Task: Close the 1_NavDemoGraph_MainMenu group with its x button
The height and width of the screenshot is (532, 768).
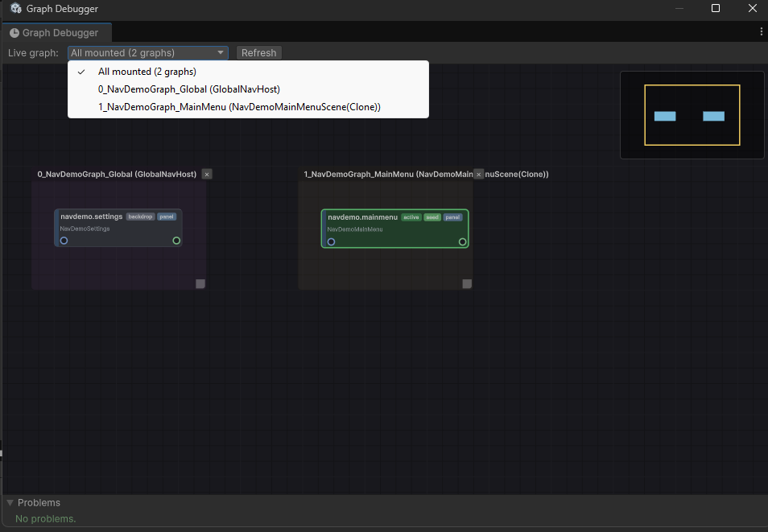Action: (x=478, y=175)
